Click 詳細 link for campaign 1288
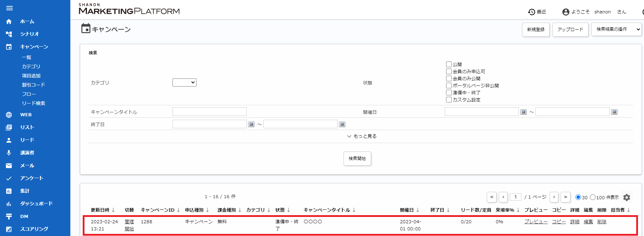644x236 pixels. click(575, 222)
